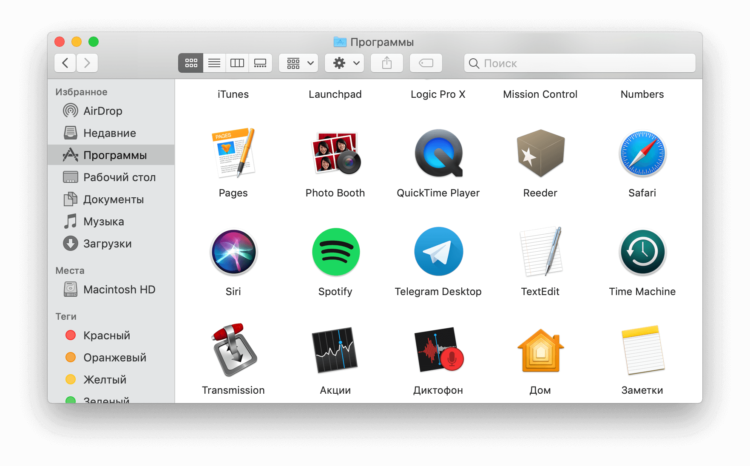Select AirDrop in the sidebar
Image resolution: width=750 pixels, height=466 pixels.
[x=111, y=111]
